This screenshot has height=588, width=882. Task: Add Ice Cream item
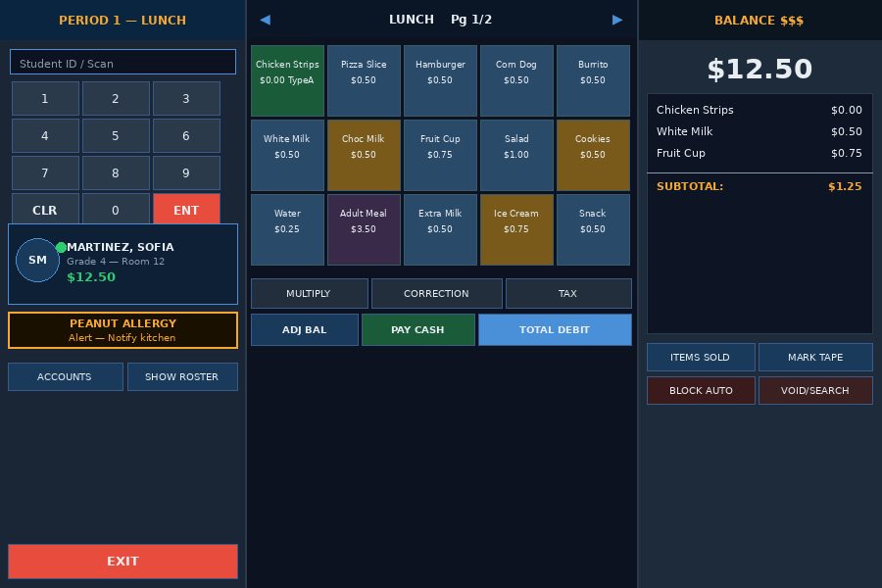pyautogui.click(x=516, y=229)
